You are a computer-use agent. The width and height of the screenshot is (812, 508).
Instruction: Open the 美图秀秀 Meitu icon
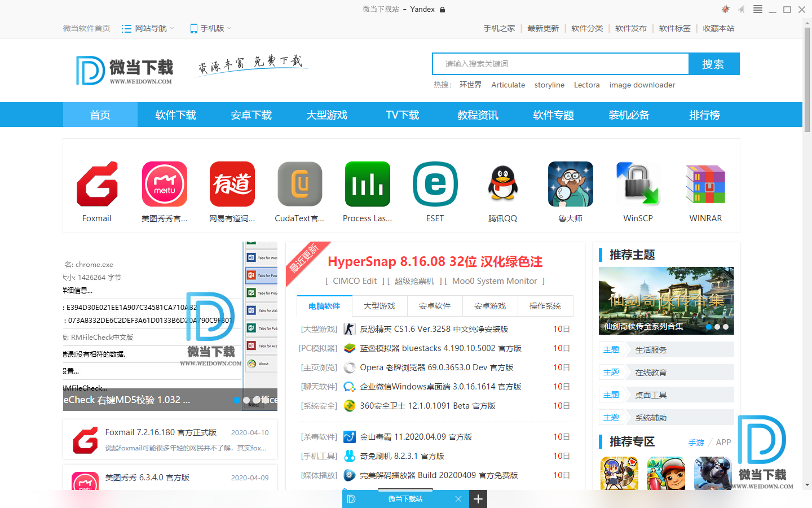tap(165, 184)
